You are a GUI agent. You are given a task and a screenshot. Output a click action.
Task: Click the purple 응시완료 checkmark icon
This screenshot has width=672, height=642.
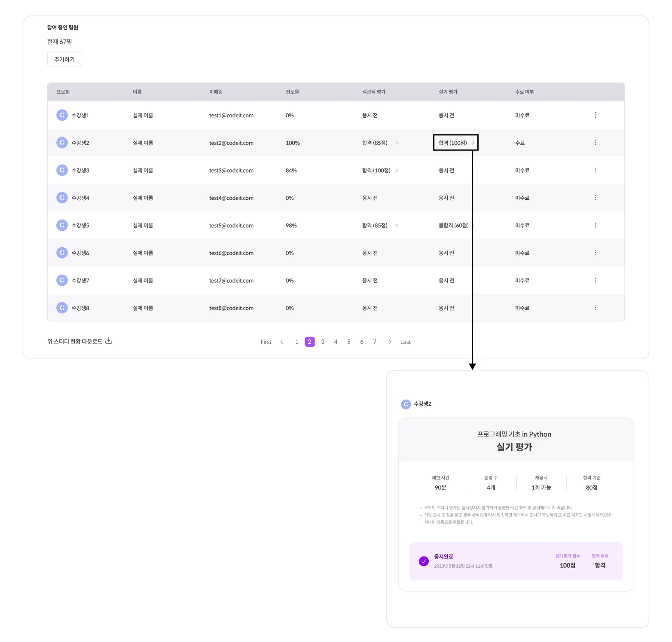tap(424, 561)
